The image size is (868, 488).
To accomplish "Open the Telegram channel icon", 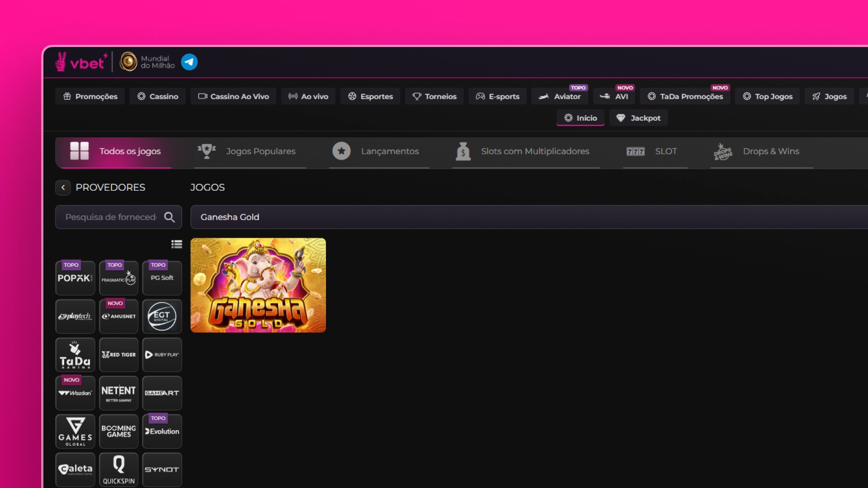I will [x=189, y=62].
